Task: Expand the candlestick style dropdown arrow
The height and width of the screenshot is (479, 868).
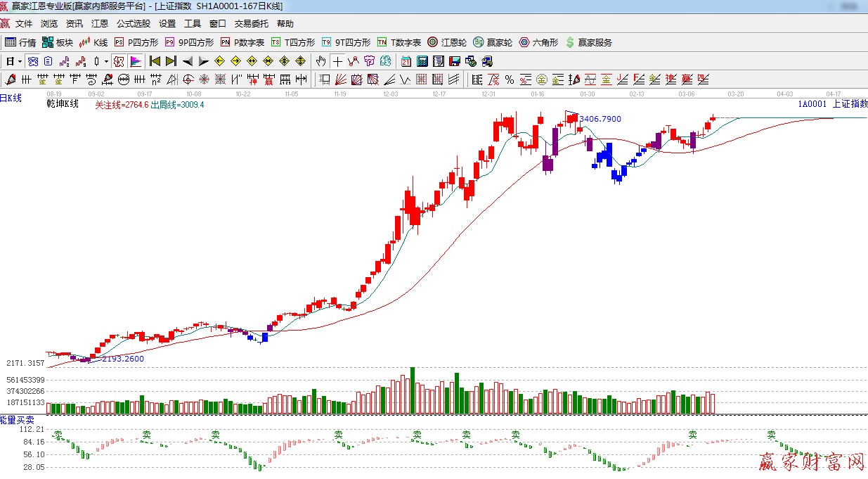Action: pos(106,61)
